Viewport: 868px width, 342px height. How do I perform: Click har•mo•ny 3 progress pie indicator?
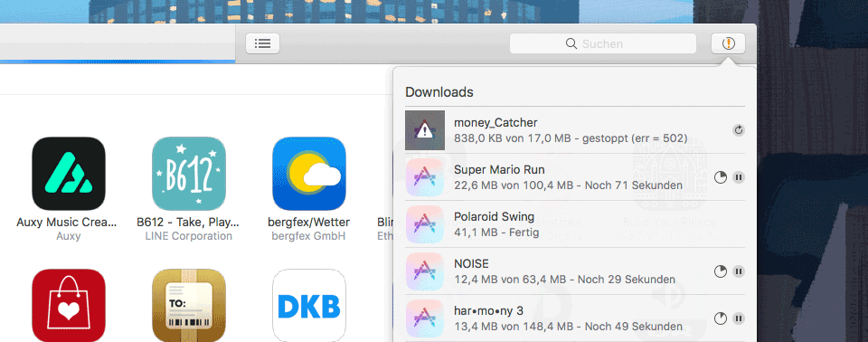click(721, 318)
